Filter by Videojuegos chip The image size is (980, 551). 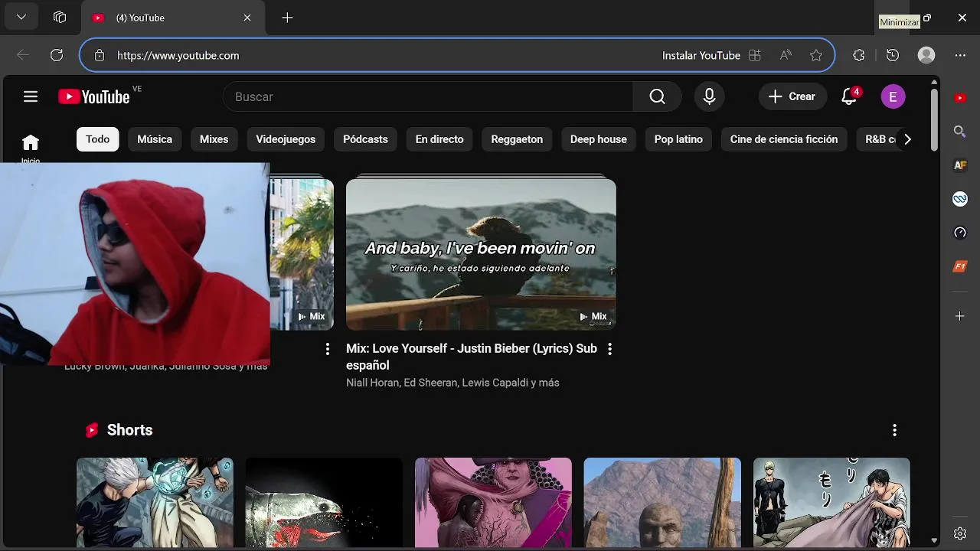(286, 139)
